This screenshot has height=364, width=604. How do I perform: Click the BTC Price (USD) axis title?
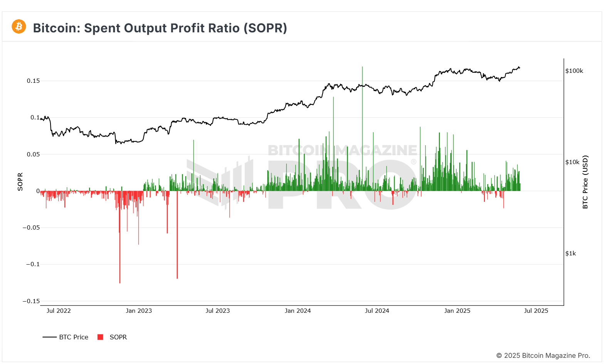585,182
